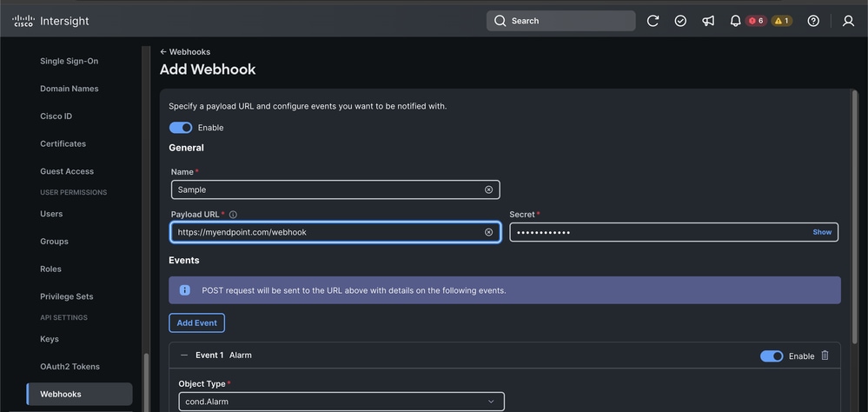Toggle the webhook Enable switch
Image resolution: width=868 pixels, height=412 pixels.
(x=181, y=128)
